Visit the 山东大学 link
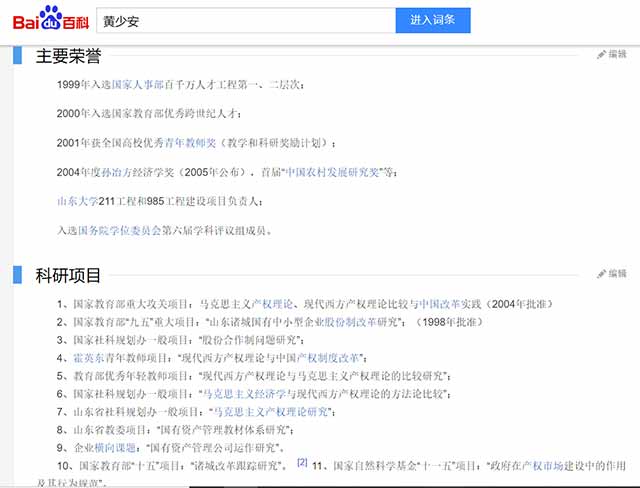 78,202
